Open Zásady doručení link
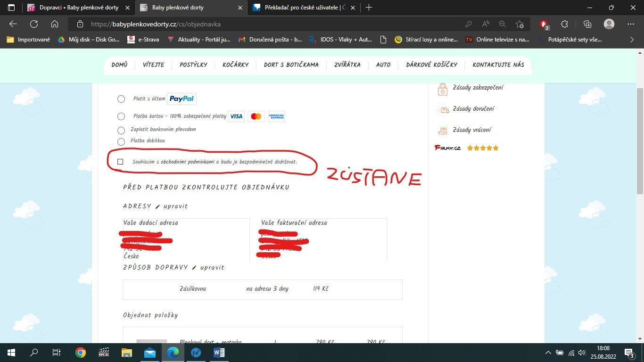Screen dimensions: 644x362 pyautogui.click(x=473, y=109)
